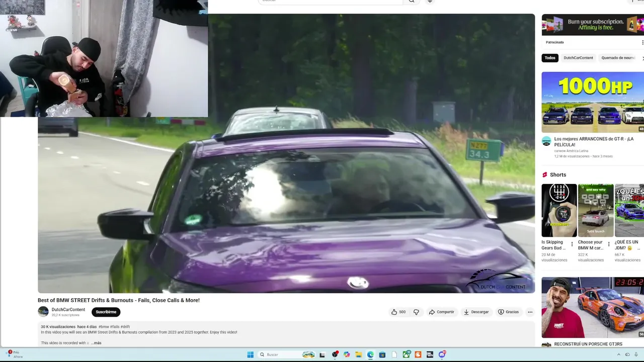This screenshot has height=362, width=644.
Task: Open the 1000HP GT-R video thumbnail
Action: pyautogui.click(x=593, y=102)
